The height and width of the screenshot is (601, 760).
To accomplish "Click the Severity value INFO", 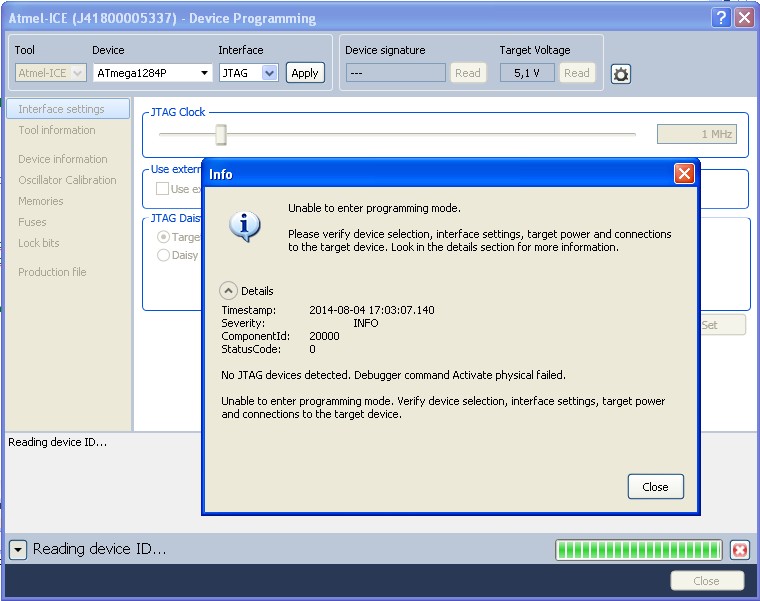I will pyautogui.click(x=365, y=323).
